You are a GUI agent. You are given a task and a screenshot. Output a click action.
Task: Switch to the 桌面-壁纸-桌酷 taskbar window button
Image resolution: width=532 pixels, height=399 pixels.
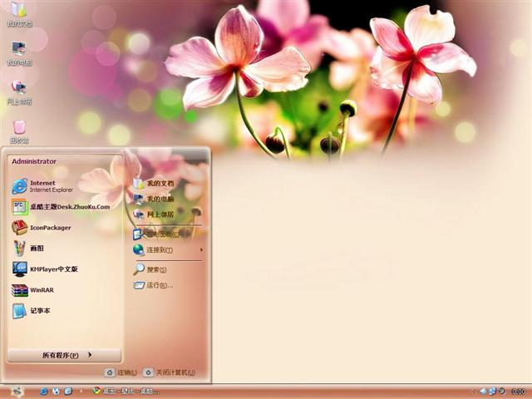(126, 392)
